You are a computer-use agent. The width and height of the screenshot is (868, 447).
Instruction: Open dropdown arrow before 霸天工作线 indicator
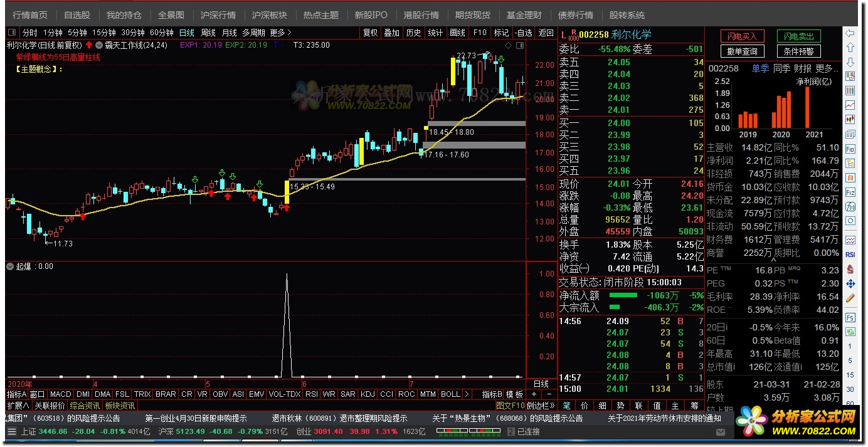point(99,45)
